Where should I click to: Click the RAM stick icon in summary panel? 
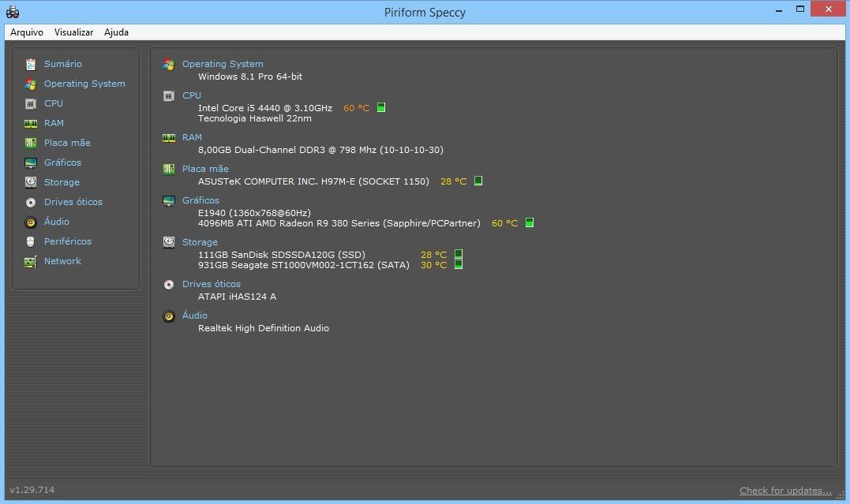click(169, 138)
